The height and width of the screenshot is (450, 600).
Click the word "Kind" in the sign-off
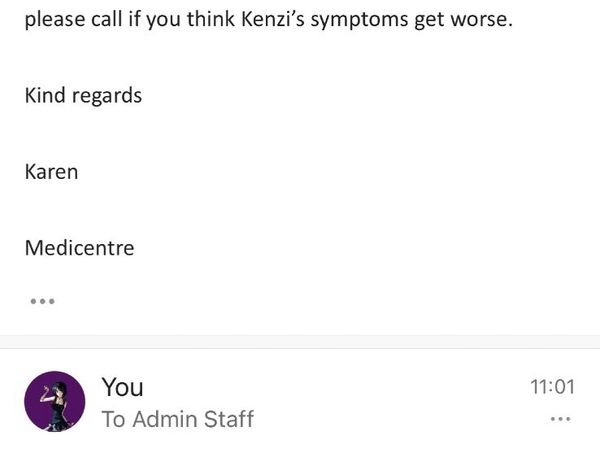pos(45,96)
